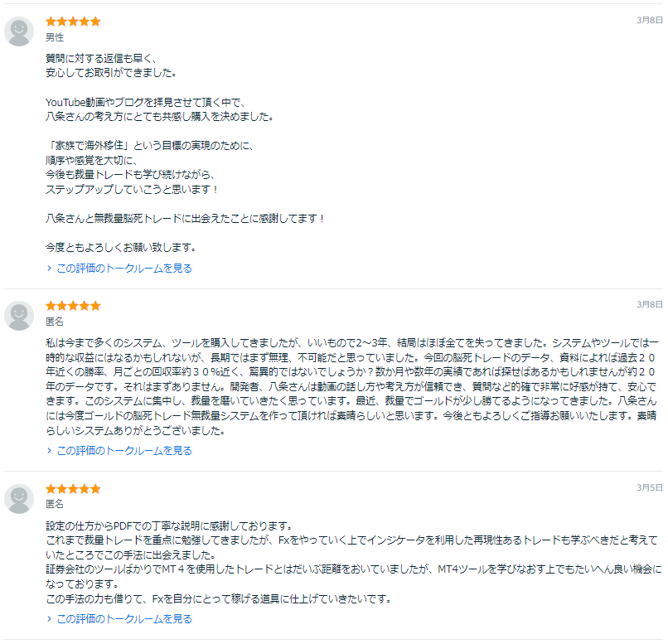Click the 匿名 label on the bottom review
Screen dimensions: 668x644
55,504
